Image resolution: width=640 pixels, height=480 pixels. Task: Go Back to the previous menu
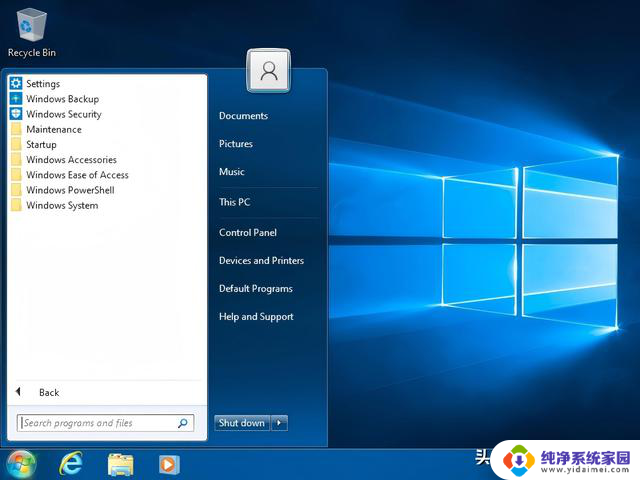click(49, 393)
